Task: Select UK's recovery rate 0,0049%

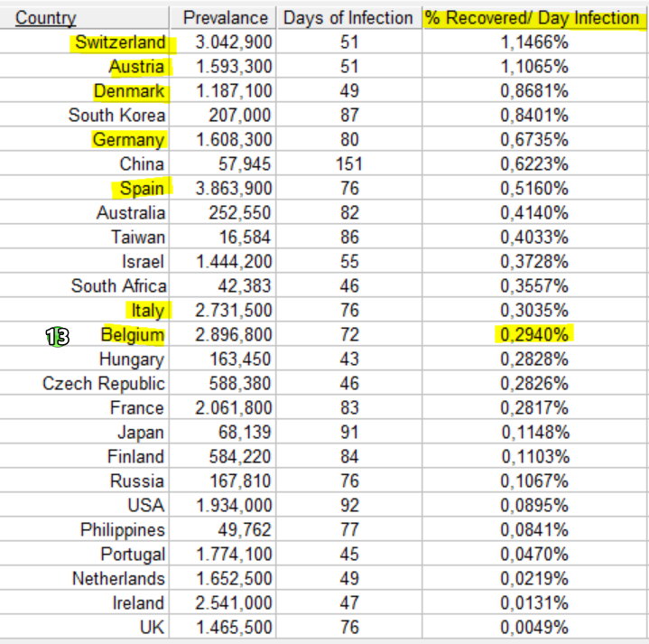Action: coord(534,627)
